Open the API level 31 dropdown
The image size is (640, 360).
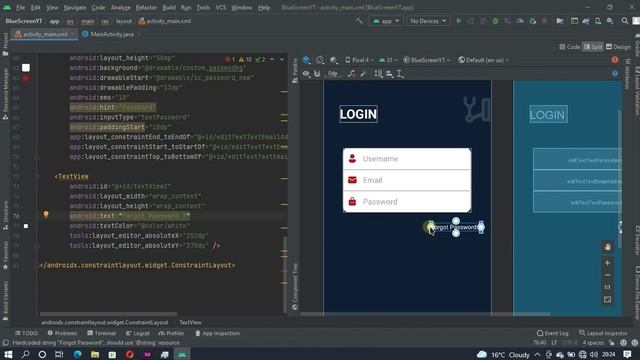point(388,60)
